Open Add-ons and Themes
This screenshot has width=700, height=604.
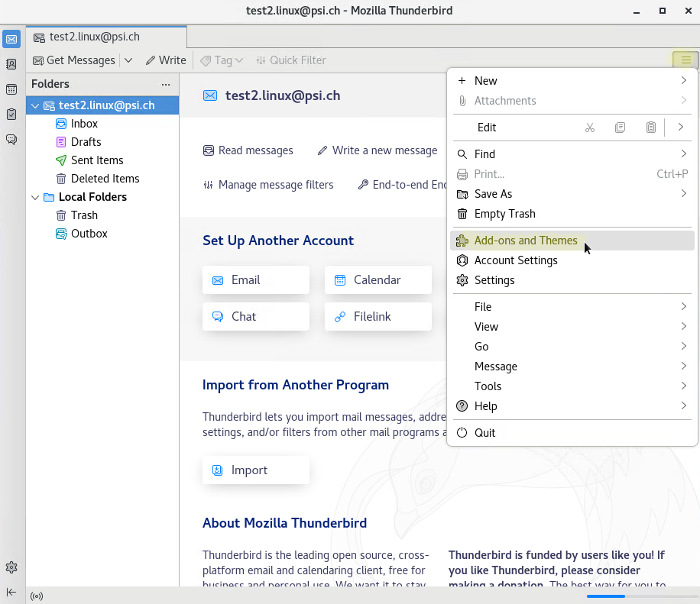coord(572,241)
